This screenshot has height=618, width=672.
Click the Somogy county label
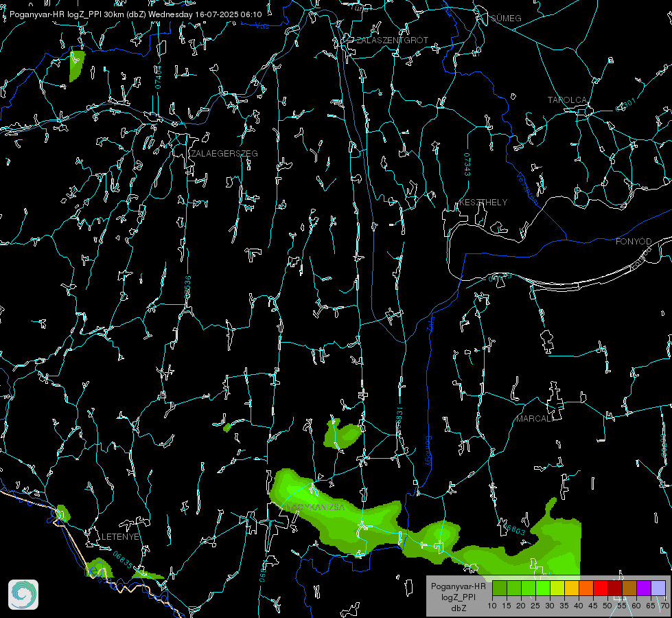tap(428, 450)
